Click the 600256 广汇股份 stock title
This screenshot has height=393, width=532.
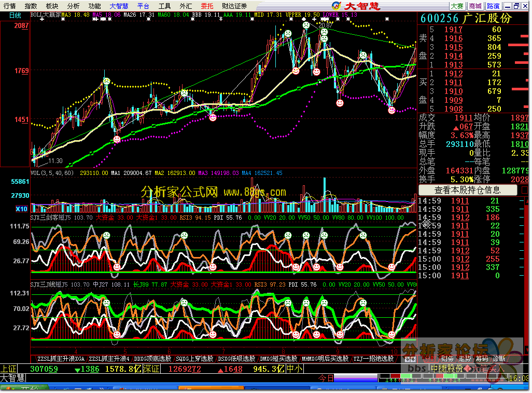tap(466, 18)
